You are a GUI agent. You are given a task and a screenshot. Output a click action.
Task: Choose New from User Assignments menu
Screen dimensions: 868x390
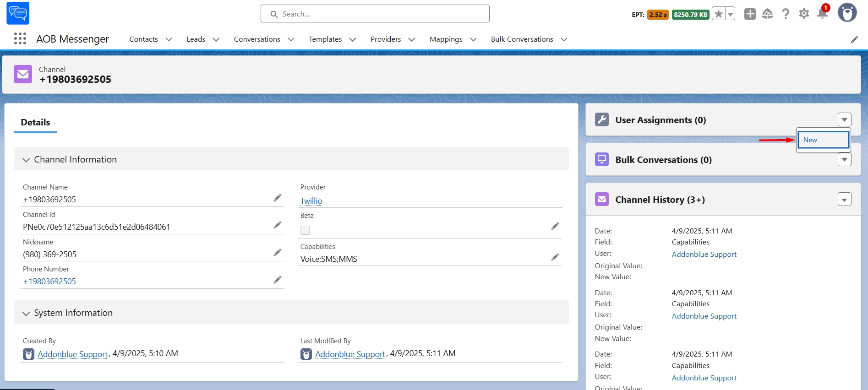824,140
